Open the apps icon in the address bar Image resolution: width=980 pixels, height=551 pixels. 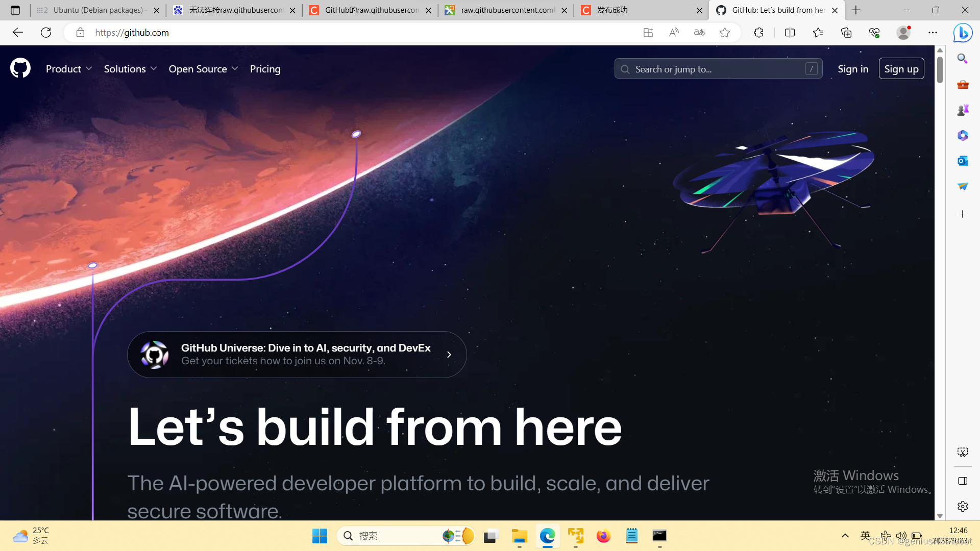pos(648,33)
